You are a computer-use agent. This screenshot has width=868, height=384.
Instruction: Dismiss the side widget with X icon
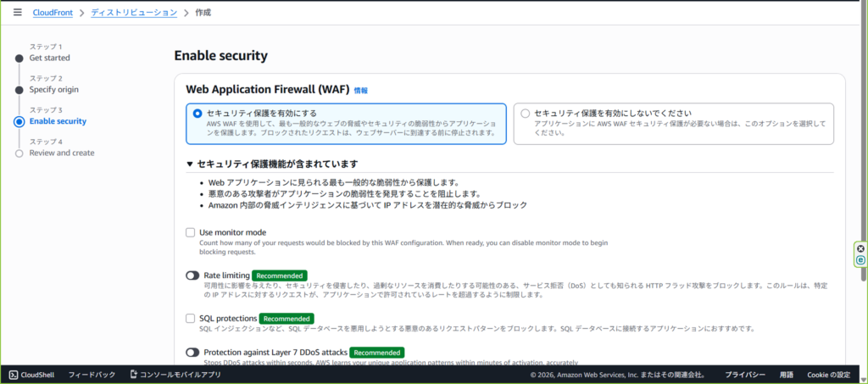(x=860, y=248)
